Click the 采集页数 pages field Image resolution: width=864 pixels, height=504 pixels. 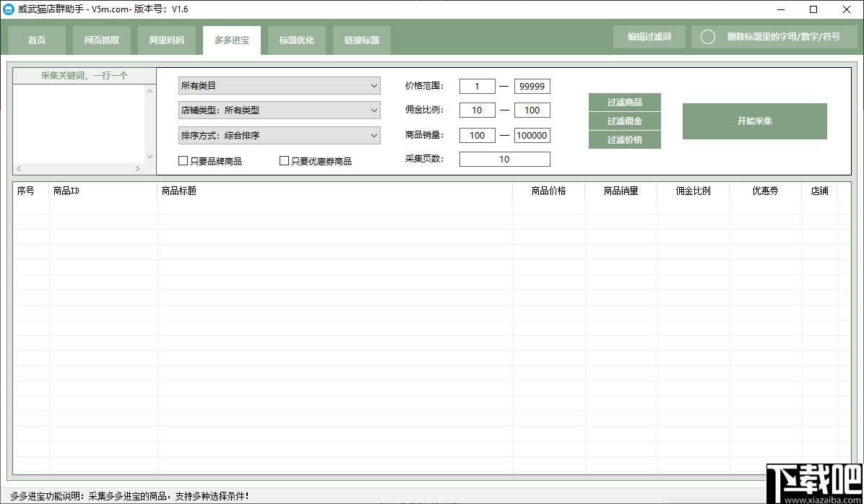(x=505, y=159)
